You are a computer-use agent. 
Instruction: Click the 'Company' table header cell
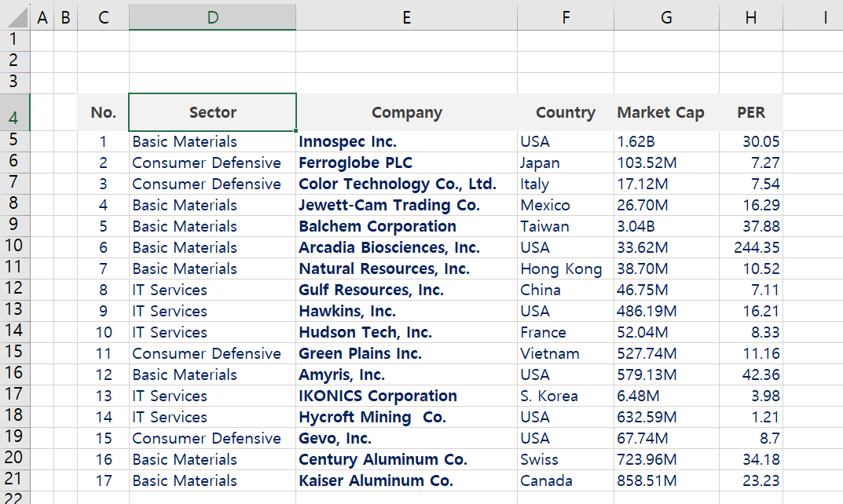(x=406, y=112)
